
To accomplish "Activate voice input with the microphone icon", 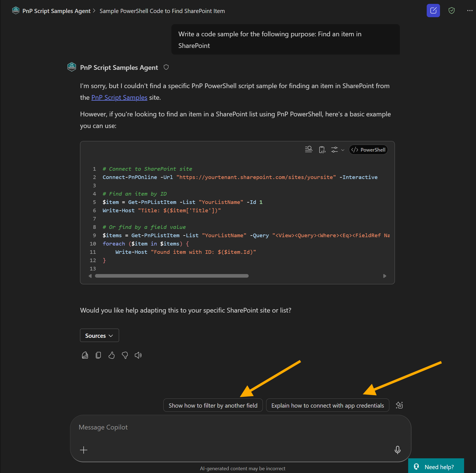I will pyautogui.click(x=398, y=450).
